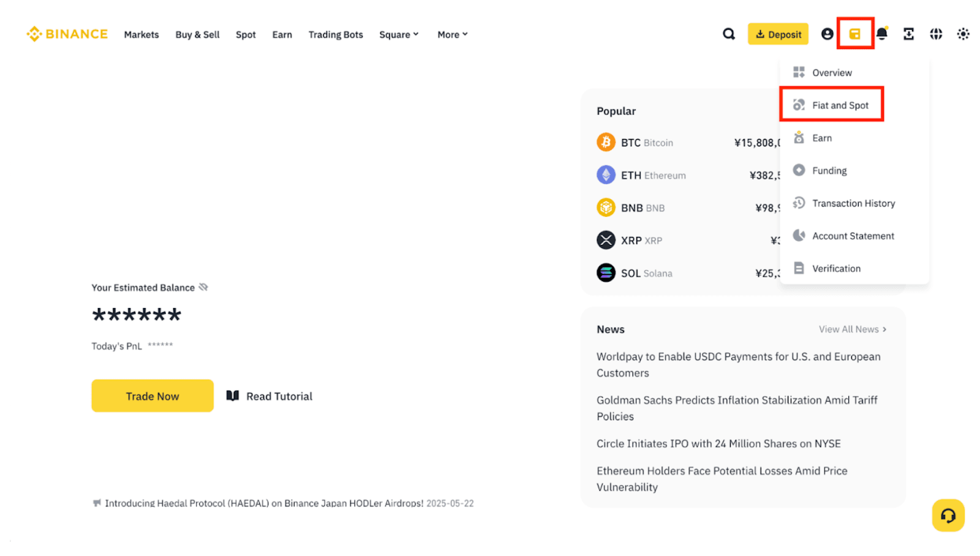Click the BTC Bitcoin price value
Image resolution: width=980 pixels, height=556 pixels.
click(757, 143)
